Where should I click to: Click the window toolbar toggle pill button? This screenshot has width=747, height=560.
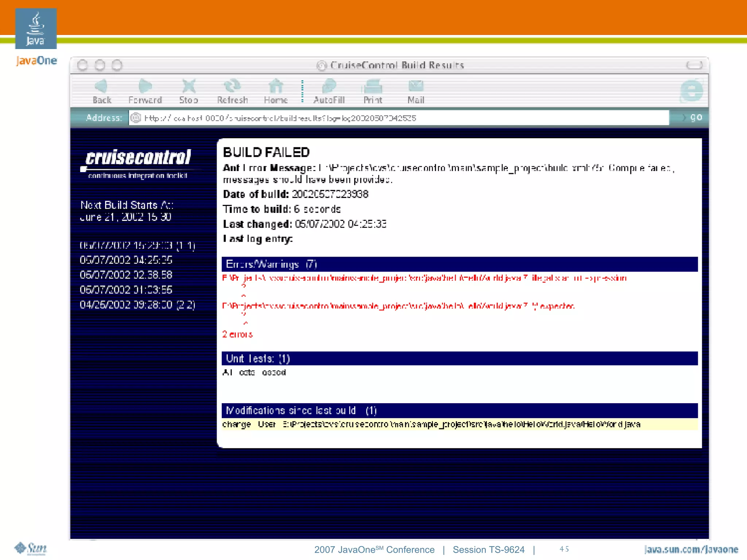click(x=694, y=65)
